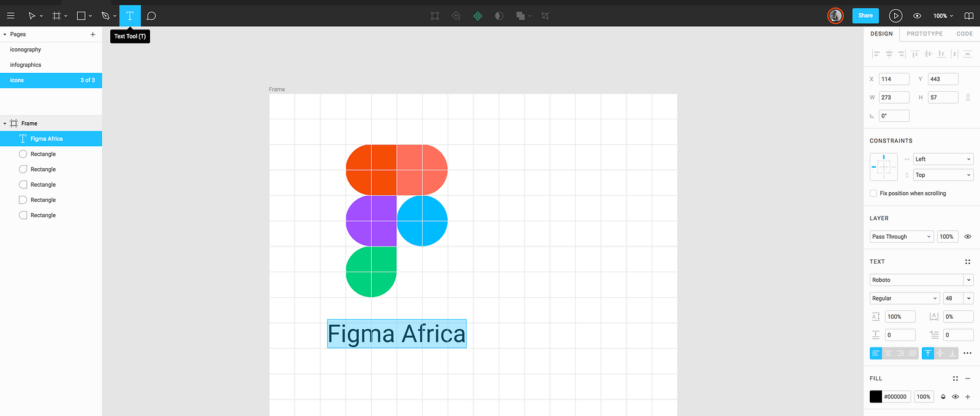Select the Frame layer row
The image size is (980, 416).
tap(51, 124)
